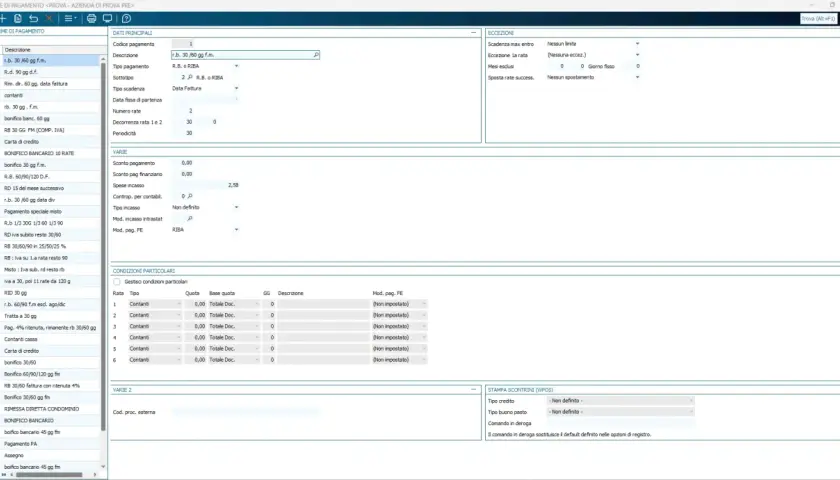Click the vertical scrollbar of payment list
Screen dimensions: 840x480
[x=103, y=246]
